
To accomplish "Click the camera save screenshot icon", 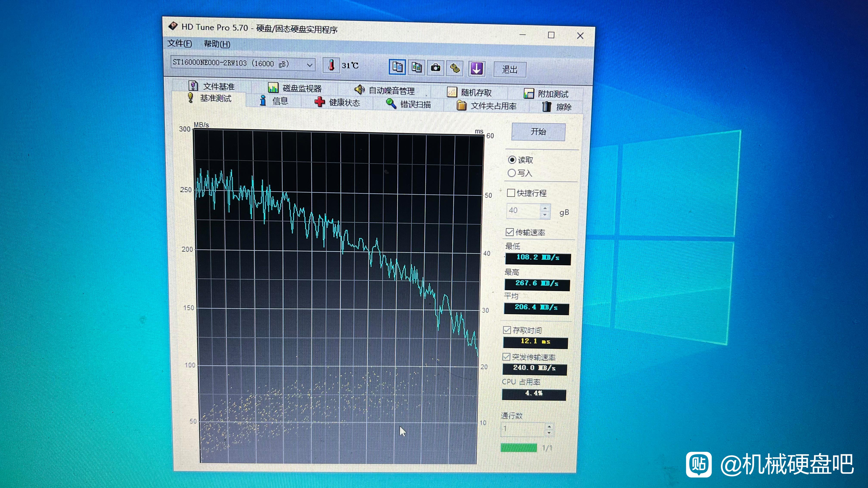I will [x=436, y=68].
